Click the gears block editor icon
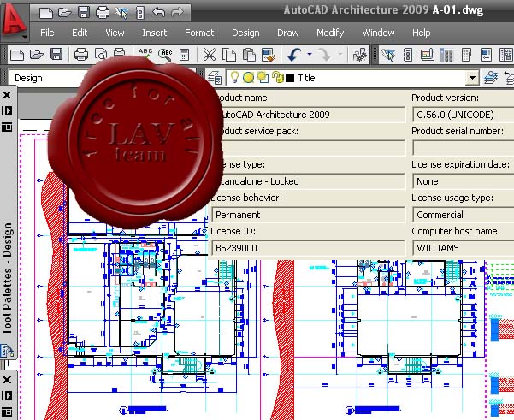Viewport: 514px width, 420px height. click(360, 55)
